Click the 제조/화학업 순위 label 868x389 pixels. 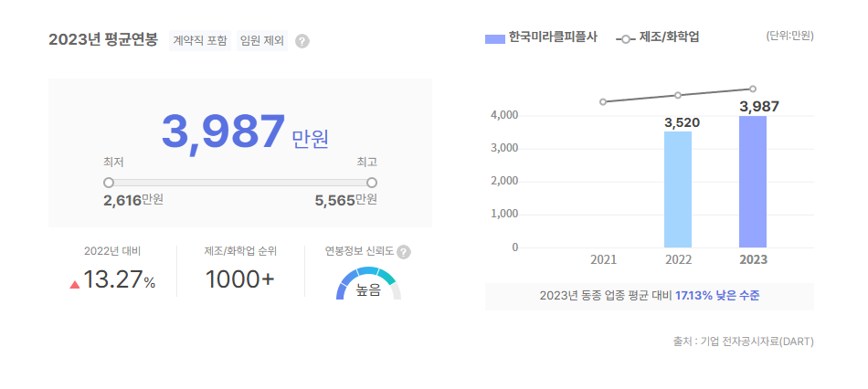coord(240,251)
